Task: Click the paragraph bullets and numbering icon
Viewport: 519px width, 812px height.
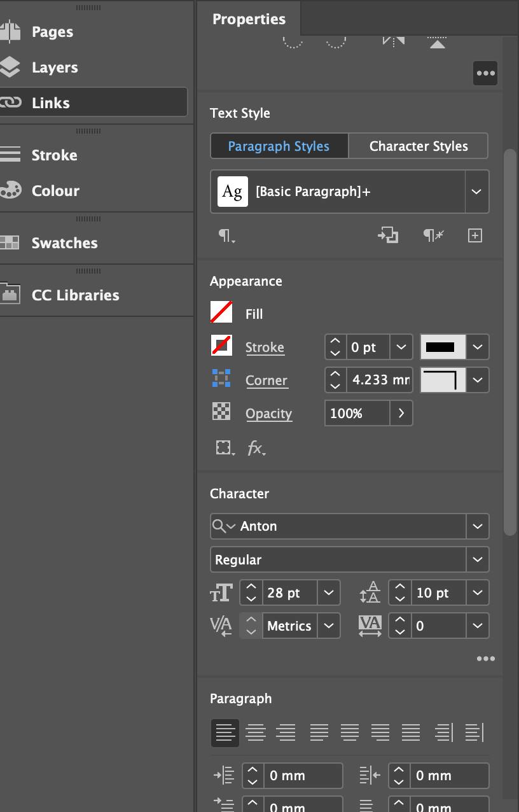Action: pyautogui.click(x=226, y=236)
